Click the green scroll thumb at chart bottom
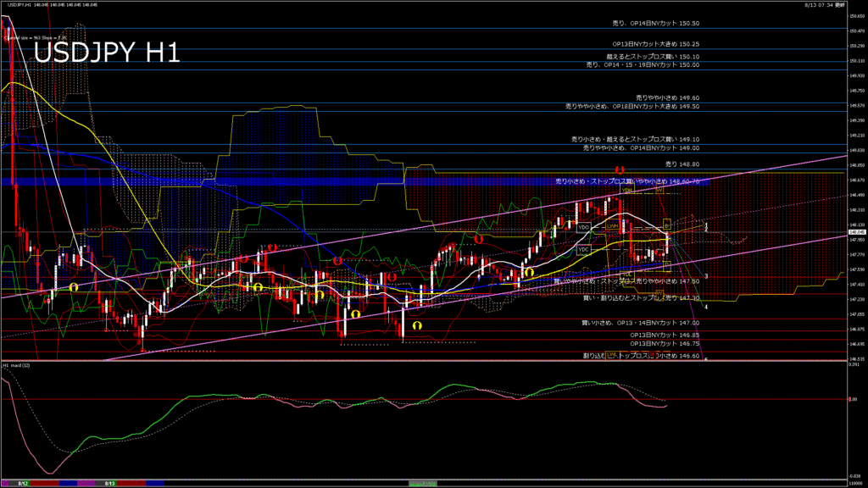This screenshot has height=488, width=868. [x=422, y=483]
